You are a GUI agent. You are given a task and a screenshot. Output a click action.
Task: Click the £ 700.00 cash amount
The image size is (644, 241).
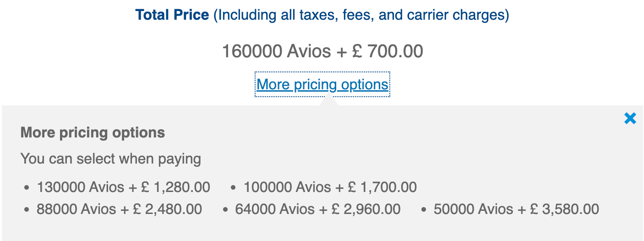(x=387, y=51)
